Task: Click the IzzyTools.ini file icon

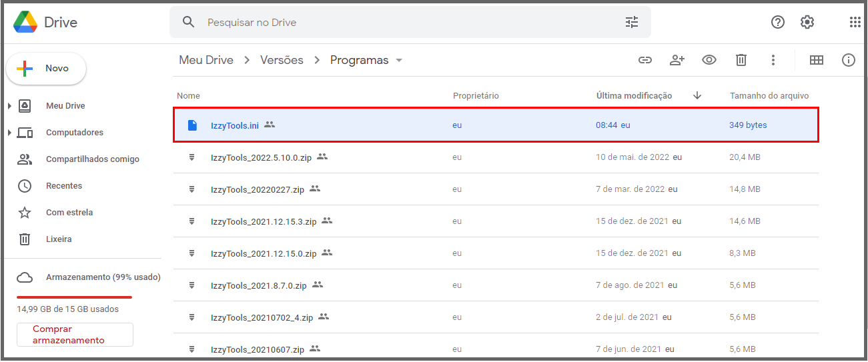Action: tap(192, 125)
